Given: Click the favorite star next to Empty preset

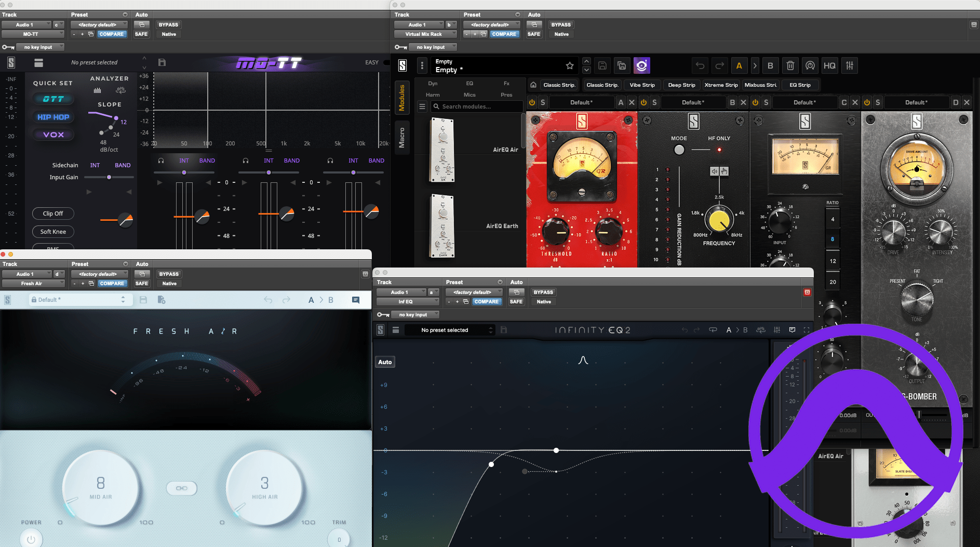Looking at the screenshot, I should (x=570, y=65).
